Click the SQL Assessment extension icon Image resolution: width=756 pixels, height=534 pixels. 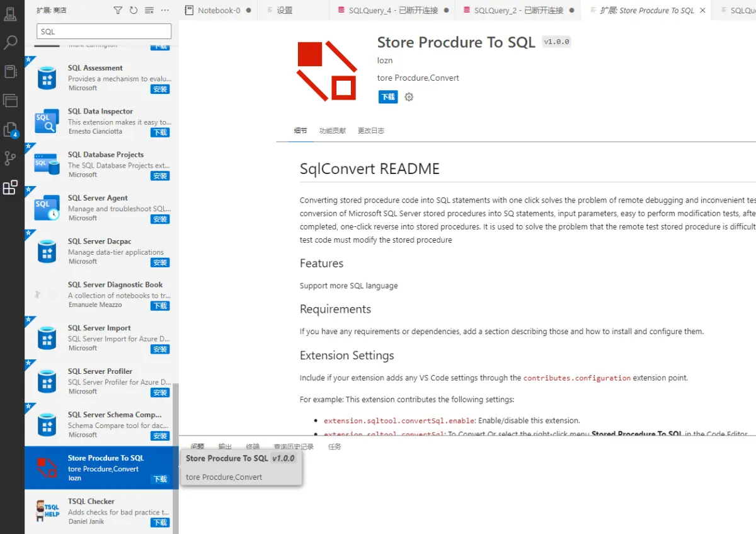(x=47, y=78)
